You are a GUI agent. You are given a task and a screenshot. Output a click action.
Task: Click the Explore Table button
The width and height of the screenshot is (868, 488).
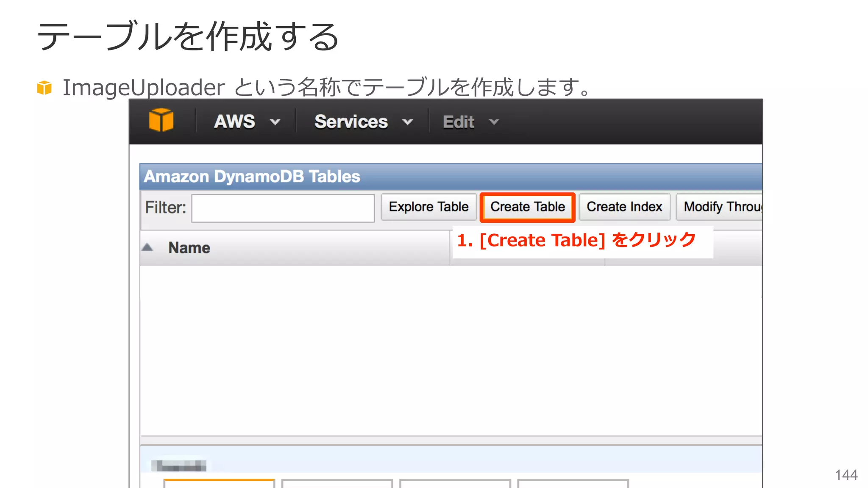[x=428, y=207]
